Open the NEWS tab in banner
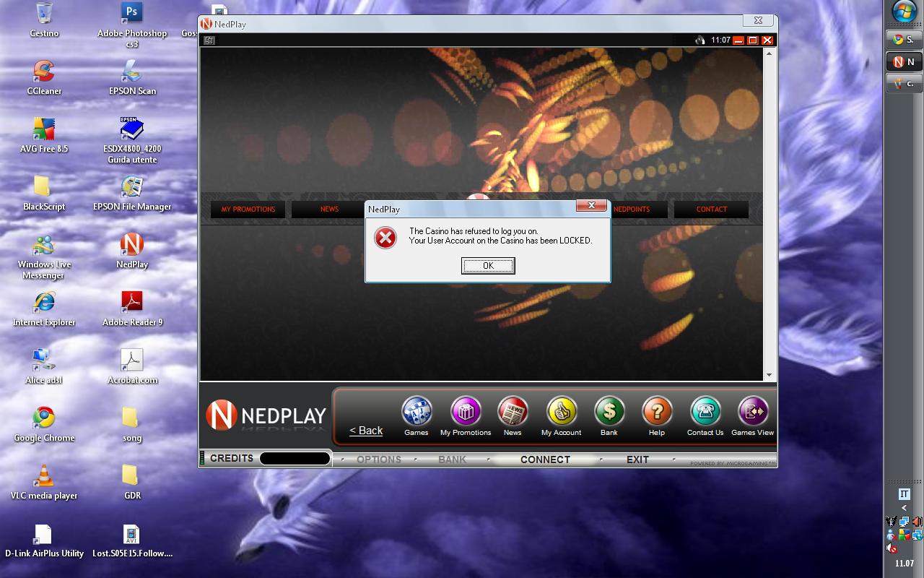The height and width of the screenshot is (578, 924). 329,210
